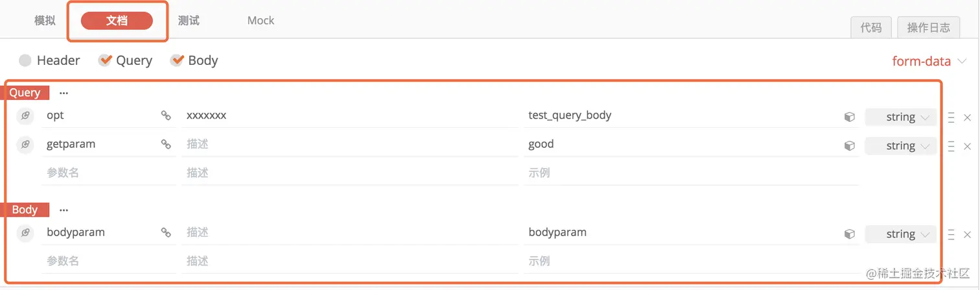Uncheck the Query checkbox

(105, 60)
